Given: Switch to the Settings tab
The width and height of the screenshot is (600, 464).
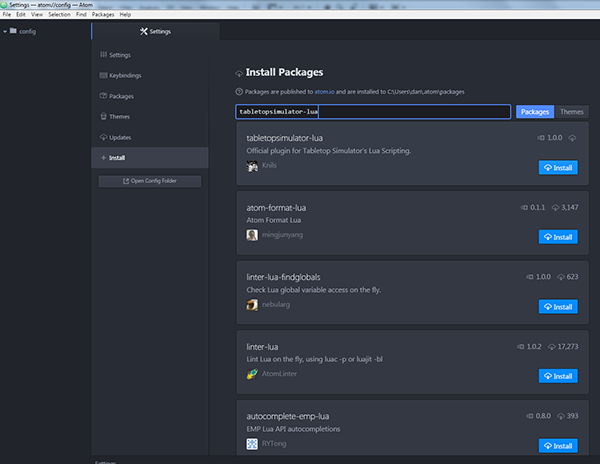Looking at the screenshot, I should pos(155,31).
